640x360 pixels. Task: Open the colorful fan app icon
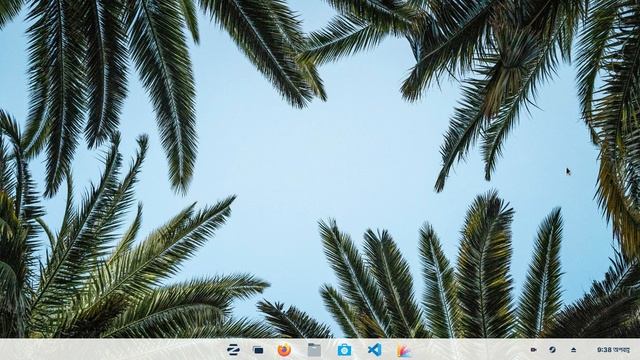click(403, 350)
